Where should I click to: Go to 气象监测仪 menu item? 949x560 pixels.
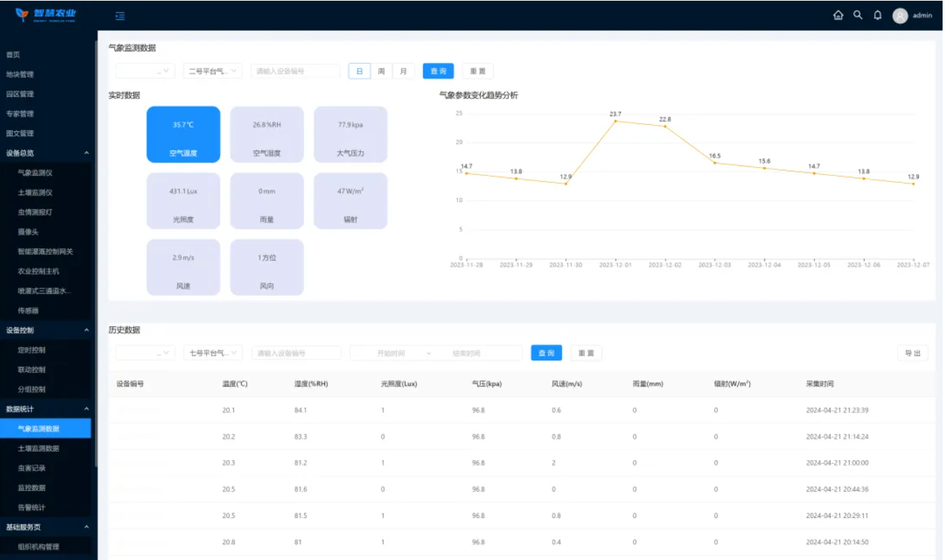point(35,173)
